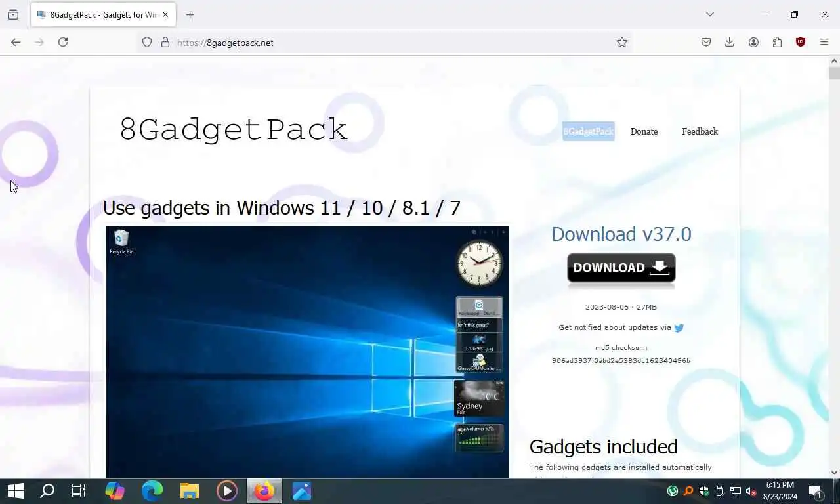Screen dimensions: 840x504
Task: Open Windows Security tray icon
Action: click(x=704, y=491)
